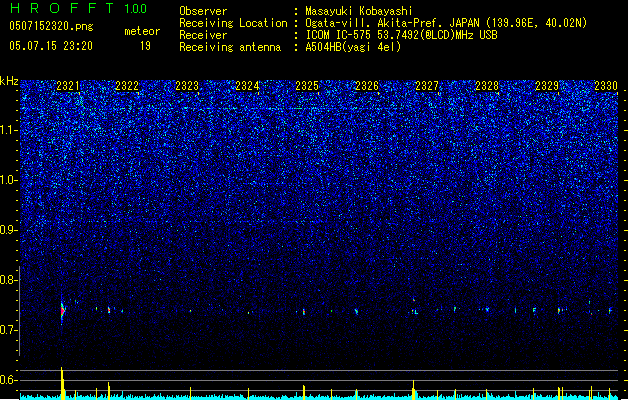Click the 2322 time marker

[x=127, y=86]
